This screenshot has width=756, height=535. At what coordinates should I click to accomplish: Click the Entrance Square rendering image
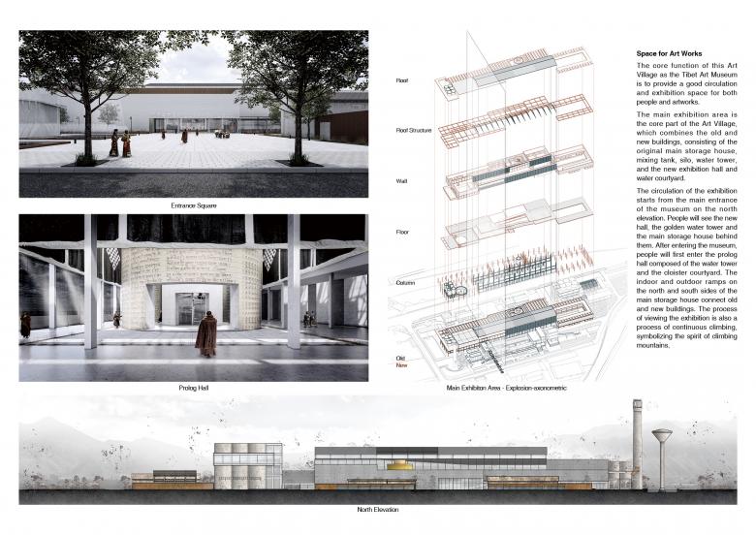coord(194,113)
